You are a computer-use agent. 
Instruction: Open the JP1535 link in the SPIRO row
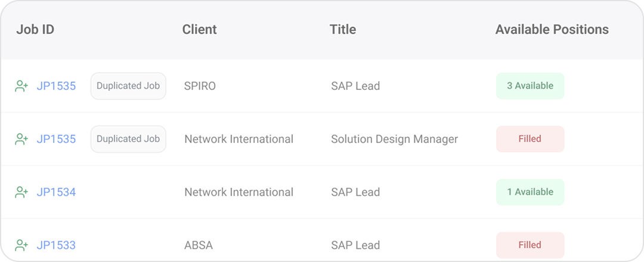[56, 86]
